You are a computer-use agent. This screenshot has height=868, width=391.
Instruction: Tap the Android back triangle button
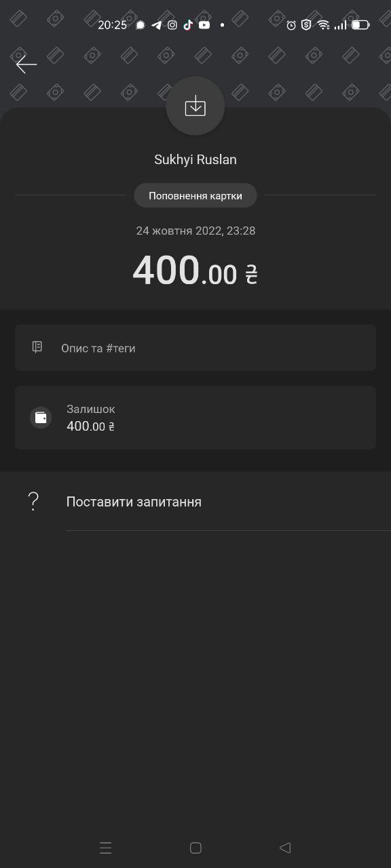click(285, 848)
